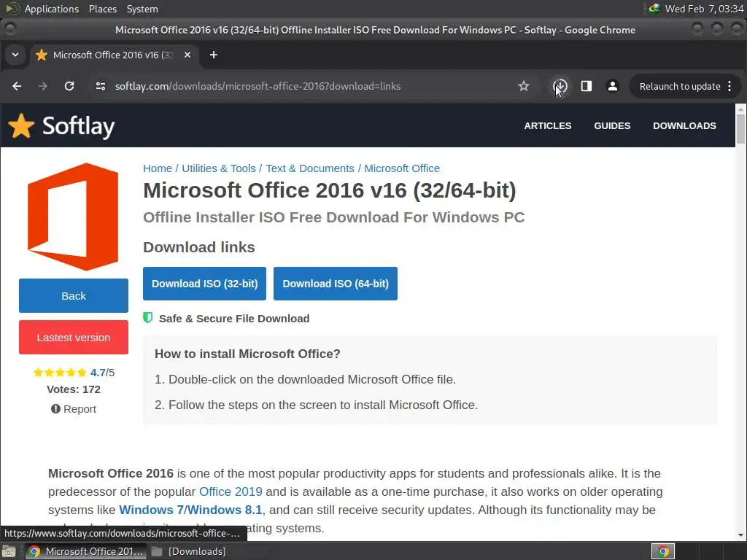Open the Windows 7 link
This screenshot has width=747, height=560.
tap(151, 510)
